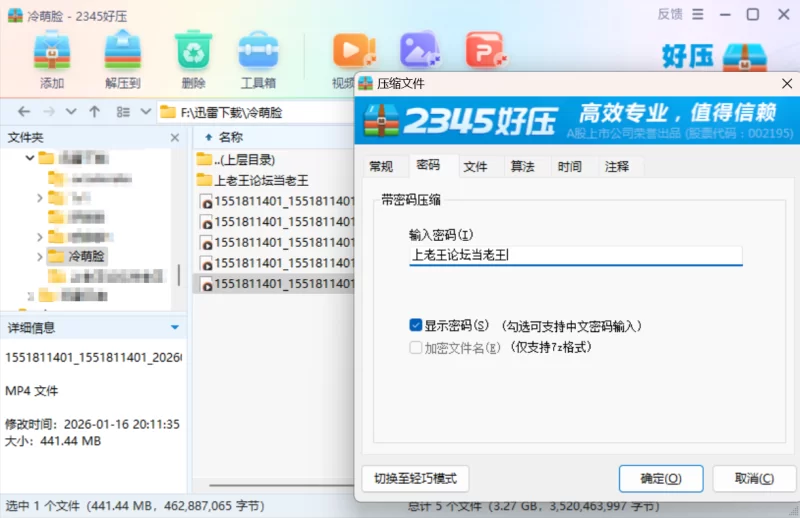Click the 解压到 (Extract to) toolbar icon
The image size is (800, 518).
(122, 51)
